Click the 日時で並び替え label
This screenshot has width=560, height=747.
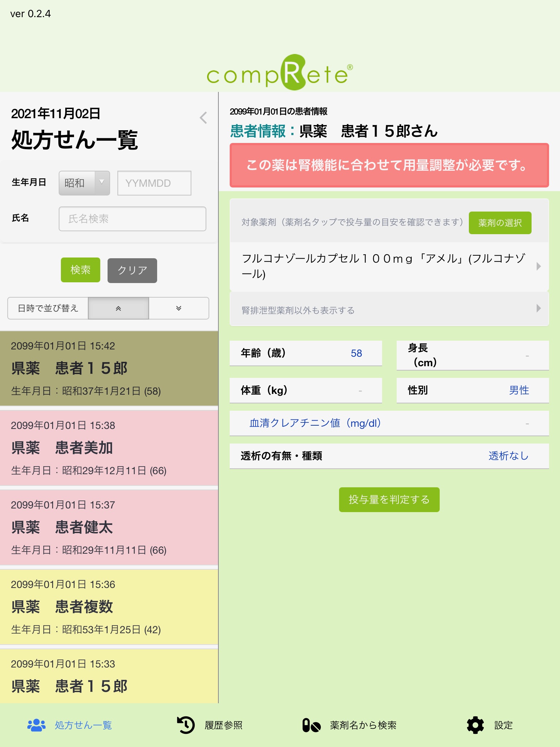[x=48, y=309]
